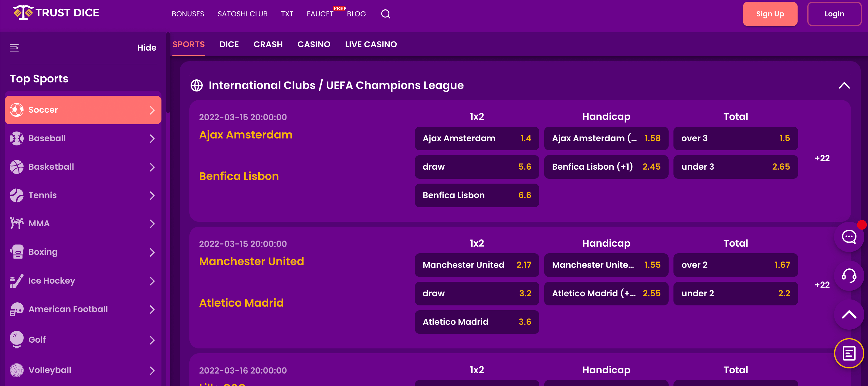Open the bet slip icon
The width and height of the screenshot is (868, 386).
coord(849,353)
